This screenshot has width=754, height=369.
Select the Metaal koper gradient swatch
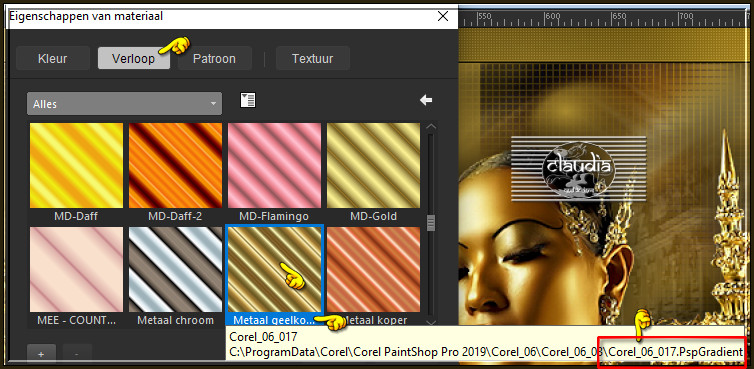(374, 269)
